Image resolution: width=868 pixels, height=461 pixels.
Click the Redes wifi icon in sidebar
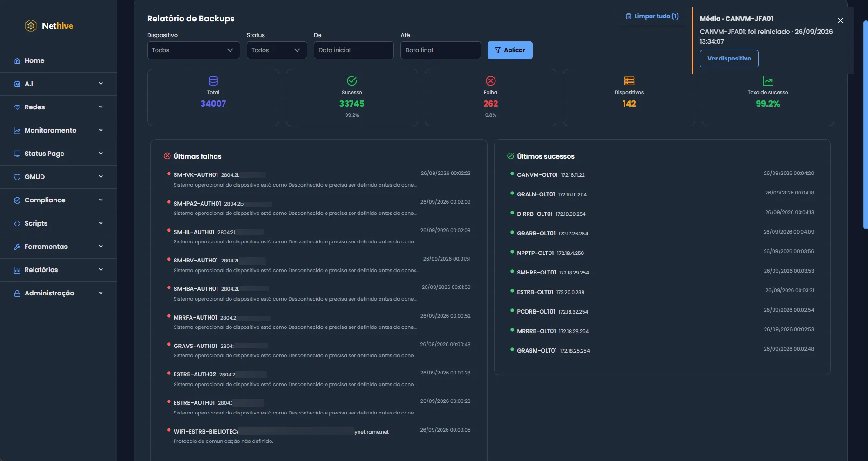tap(17, 107)
